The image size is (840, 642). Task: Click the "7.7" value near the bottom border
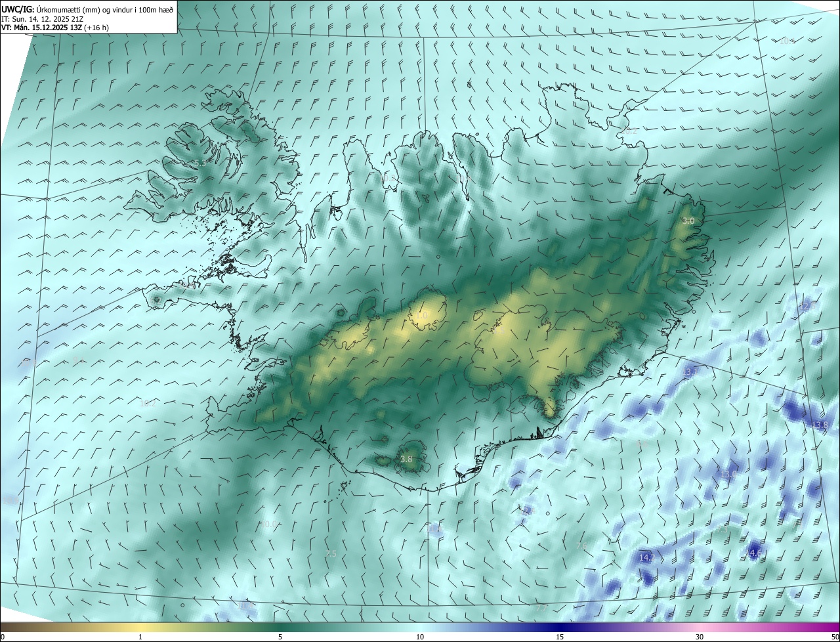click(541, 609)
